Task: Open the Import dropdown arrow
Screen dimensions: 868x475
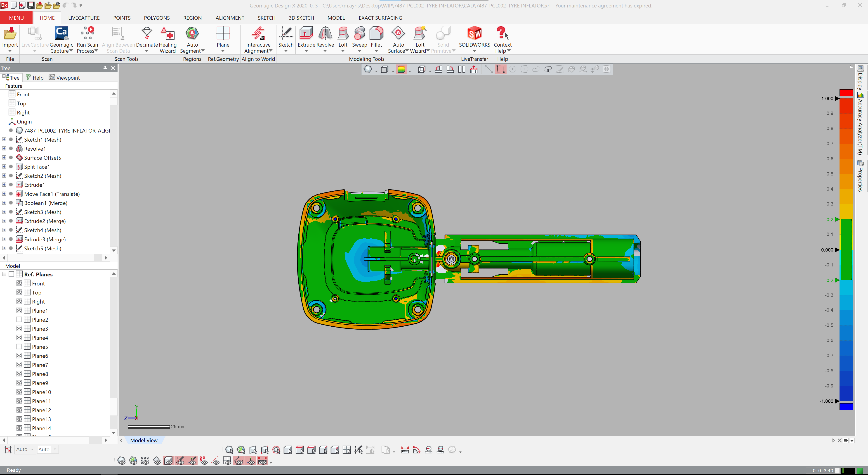Action: pyautogui.click(x=10, y=51)
